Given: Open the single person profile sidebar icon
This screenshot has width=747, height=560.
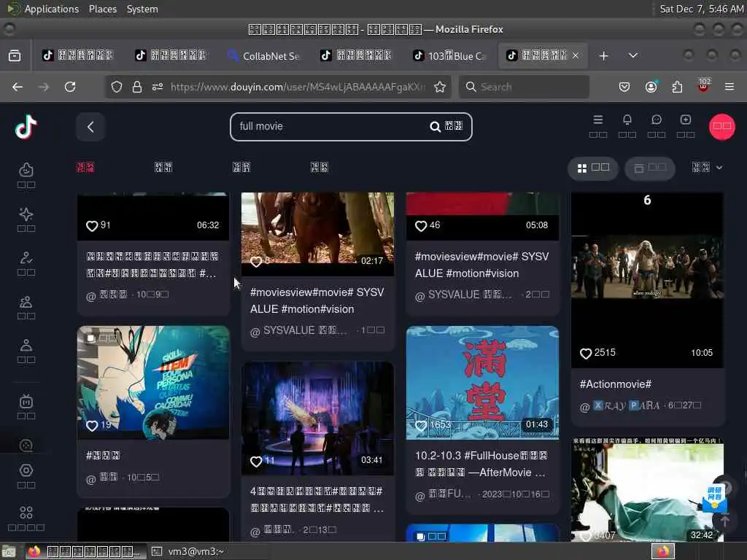Looking at the screenshot, I should [x=26, y=345].
